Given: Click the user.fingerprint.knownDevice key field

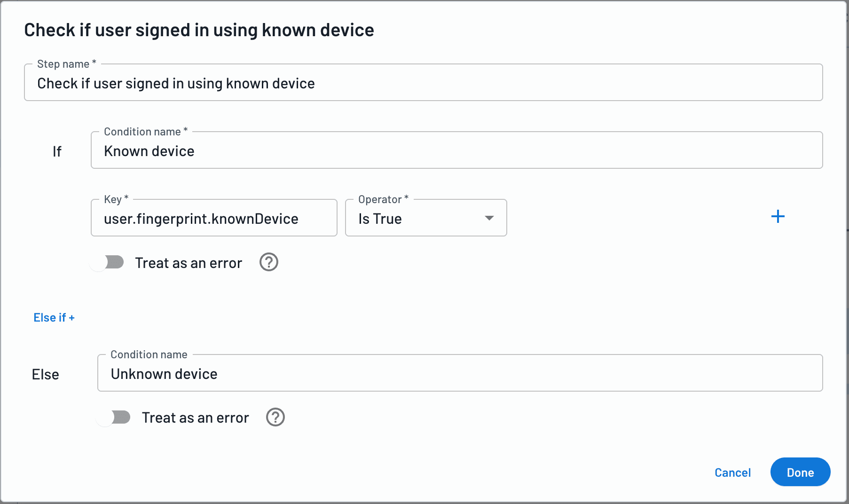Looking at the screenshot, I should click(214, 218).
